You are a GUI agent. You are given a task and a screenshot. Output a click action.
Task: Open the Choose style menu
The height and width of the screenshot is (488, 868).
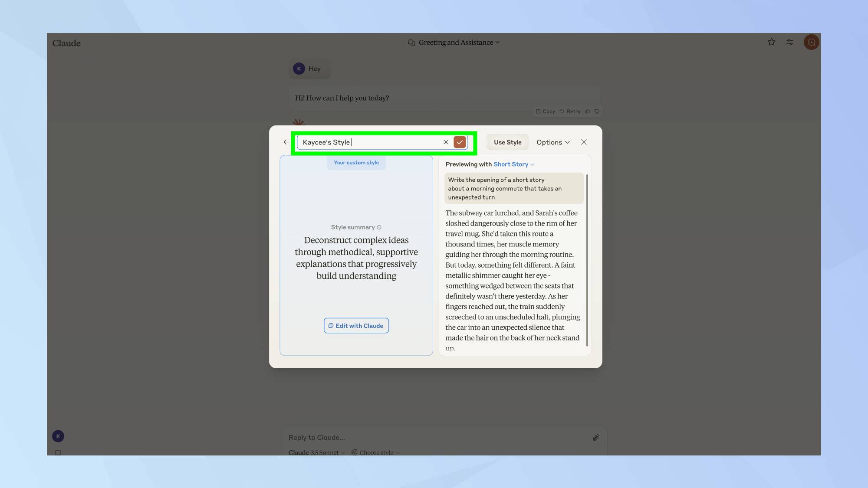coord(376,452)
